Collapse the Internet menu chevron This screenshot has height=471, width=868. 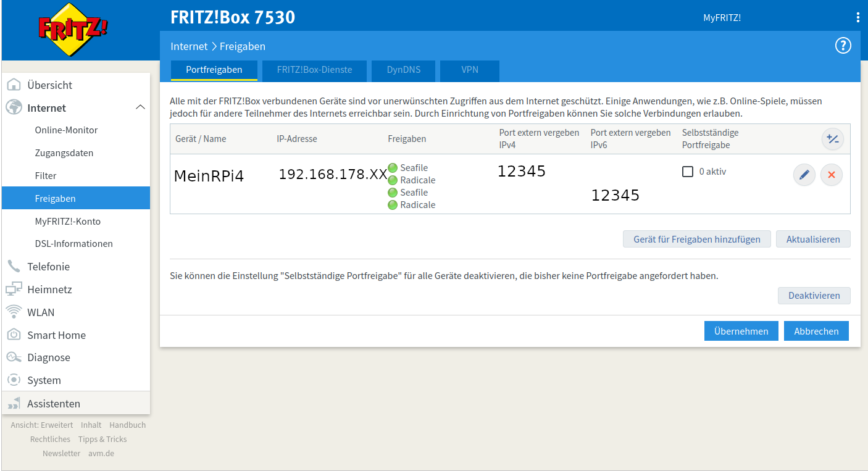(140, 107)
